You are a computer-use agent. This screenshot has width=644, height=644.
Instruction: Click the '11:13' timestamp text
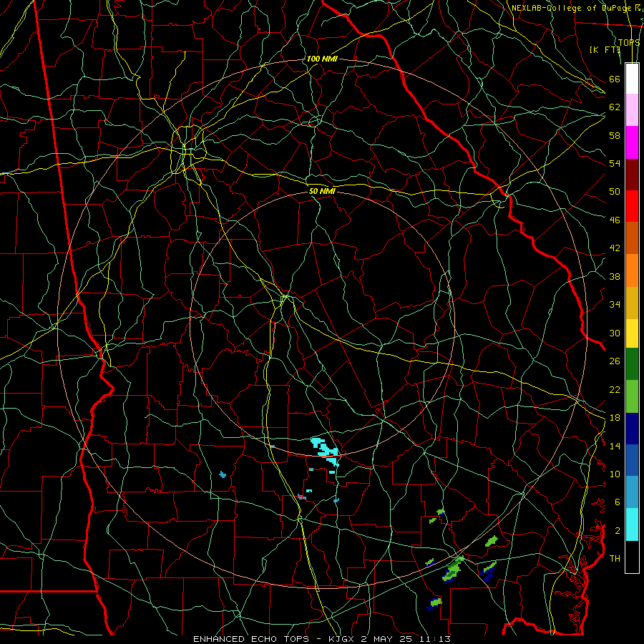point(434,639)
